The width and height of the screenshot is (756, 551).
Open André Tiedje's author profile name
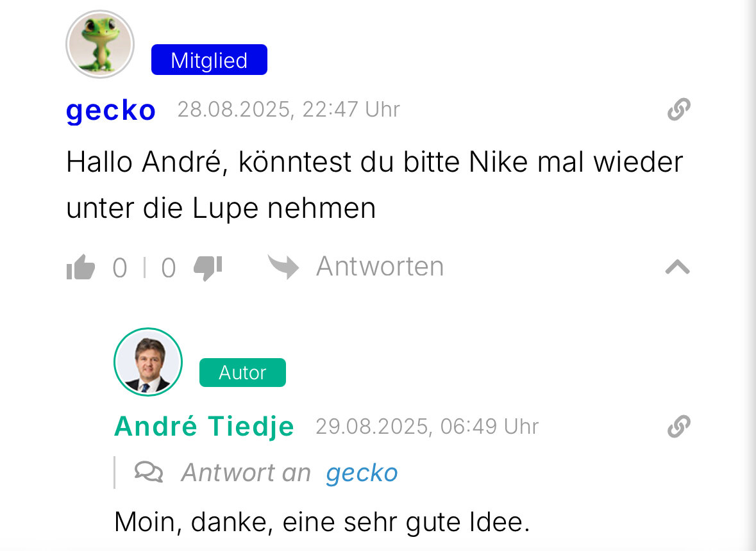[204, 426]
